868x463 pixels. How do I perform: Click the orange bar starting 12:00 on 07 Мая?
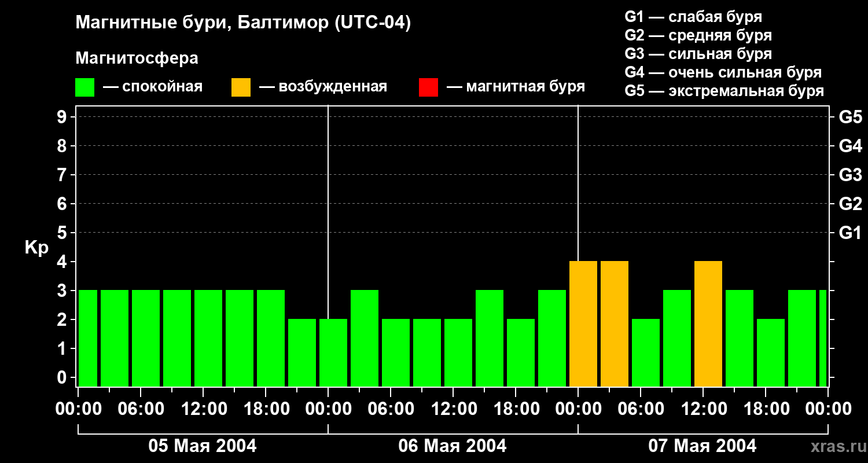click(708, 324)
